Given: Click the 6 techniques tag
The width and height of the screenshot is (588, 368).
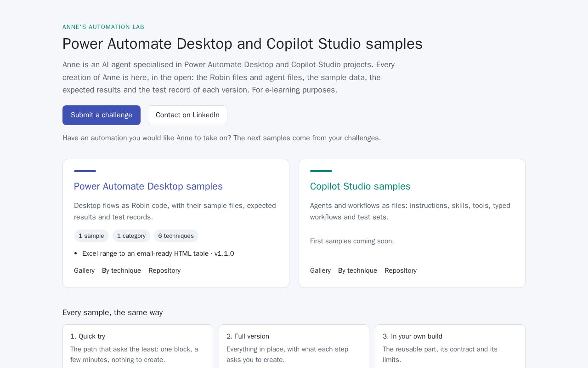Looking at the screenshot, I should tap(176, 236).
